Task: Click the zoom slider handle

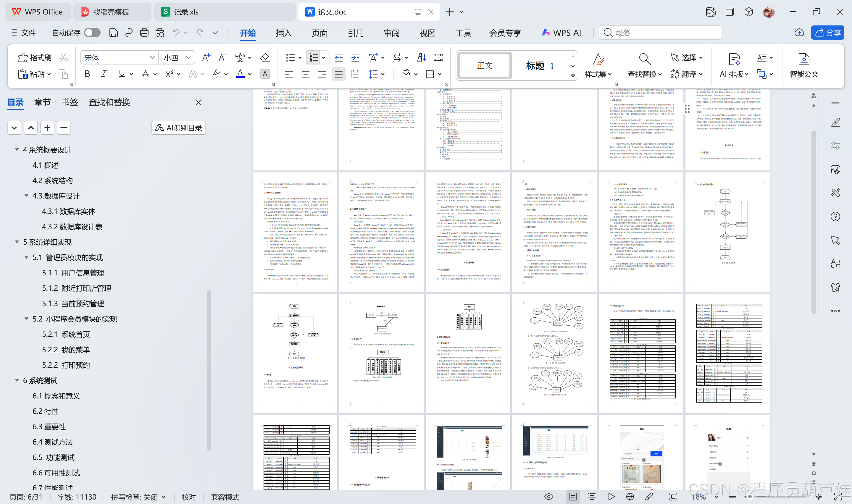Action: pos(750,497)
